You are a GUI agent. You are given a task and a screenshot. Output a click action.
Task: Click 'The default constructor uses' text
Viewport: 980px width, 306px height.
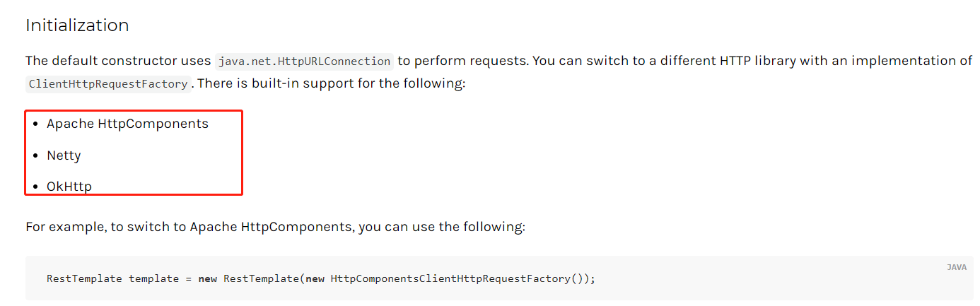118,61
